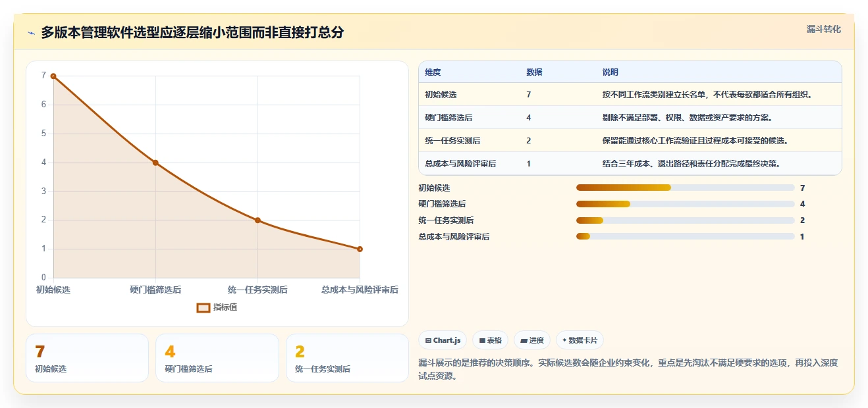Select the Chart.js tag chip
The width and height of the screenshot is (868, 408).
click(x=443, y=340)
